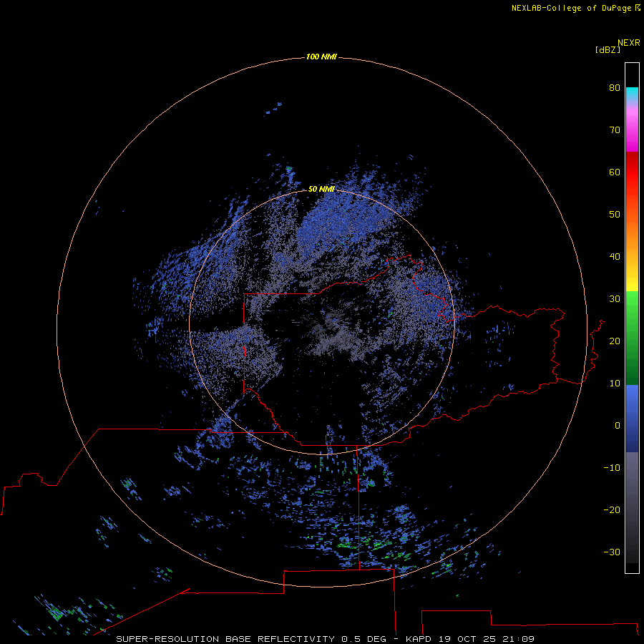Click the 80 dBZ scale value
Image resolution: width=644 pixels, height=644 pixels.
tap(615, 87)
